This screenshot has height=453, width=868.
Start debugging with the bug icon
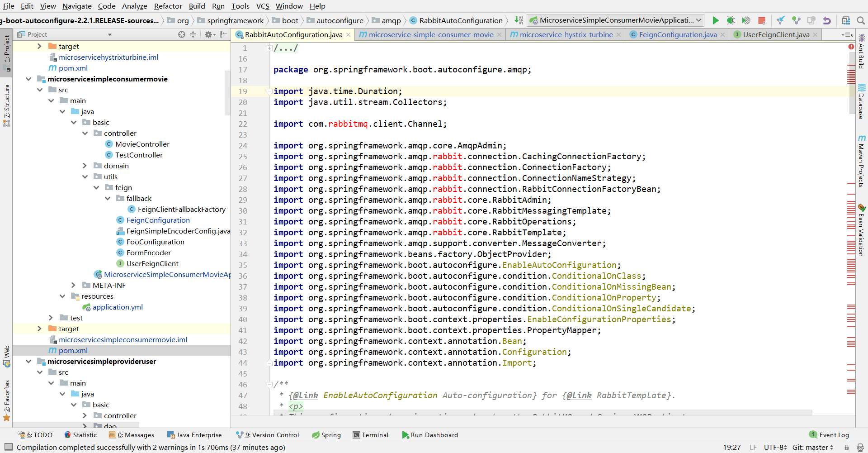point(731,20)
